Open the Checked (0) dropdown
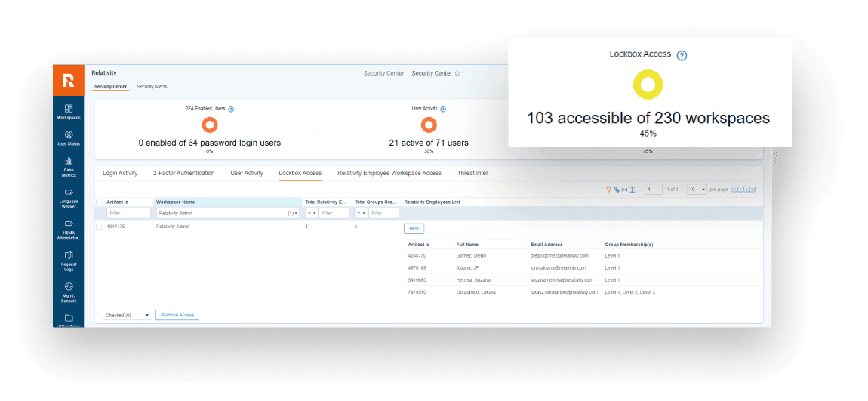 (x=128, y=315)
